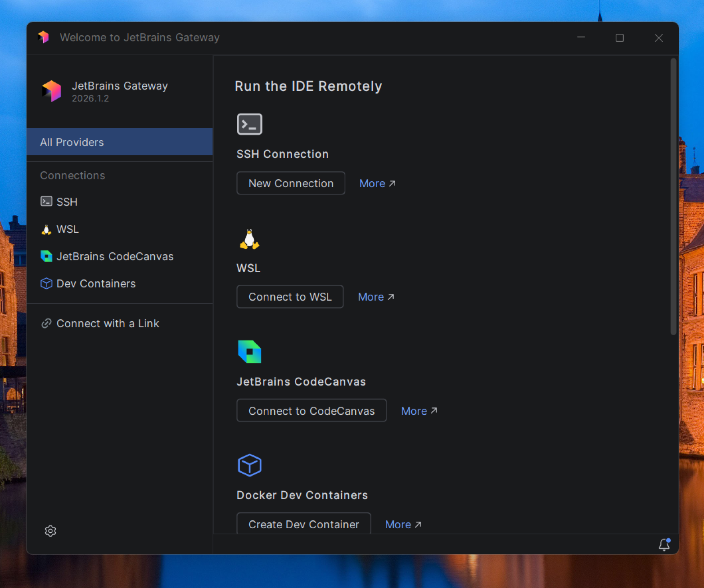Minimize the Gateway window

581,37
